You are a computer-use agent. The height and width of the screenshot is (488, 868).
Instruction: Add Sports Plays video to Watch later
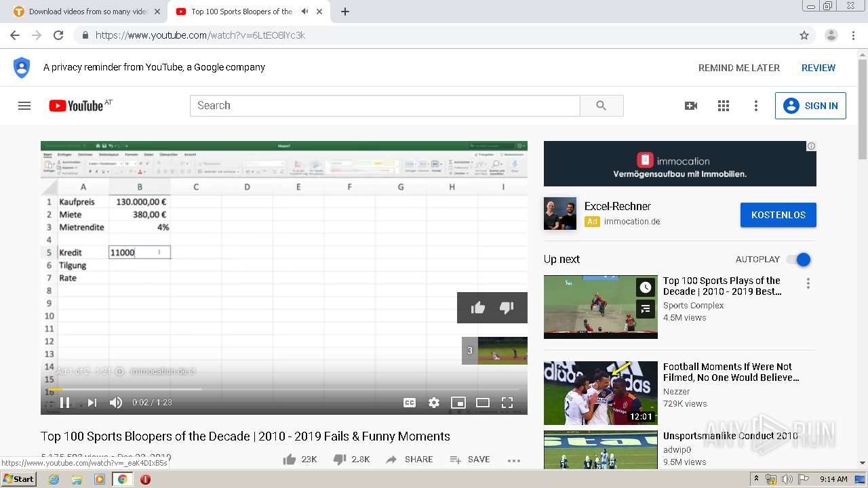(x=646, y=287)
